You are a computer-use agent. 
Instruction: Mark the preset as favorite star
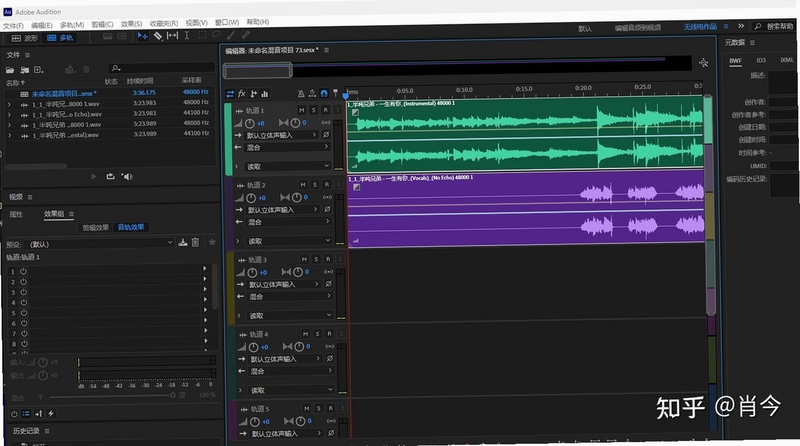212,242
